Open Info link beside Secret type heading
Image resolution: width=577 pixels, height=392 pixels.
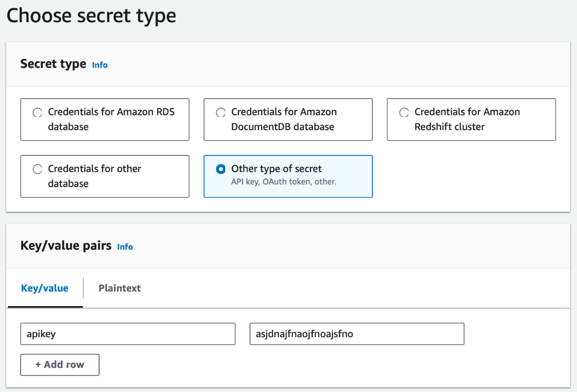(100, 65)
